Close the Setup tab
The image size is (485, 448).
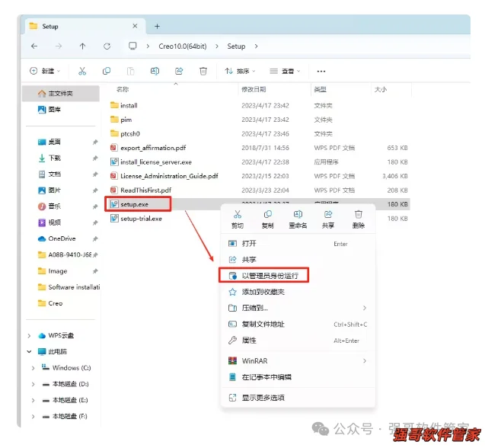tap(135, 26)
